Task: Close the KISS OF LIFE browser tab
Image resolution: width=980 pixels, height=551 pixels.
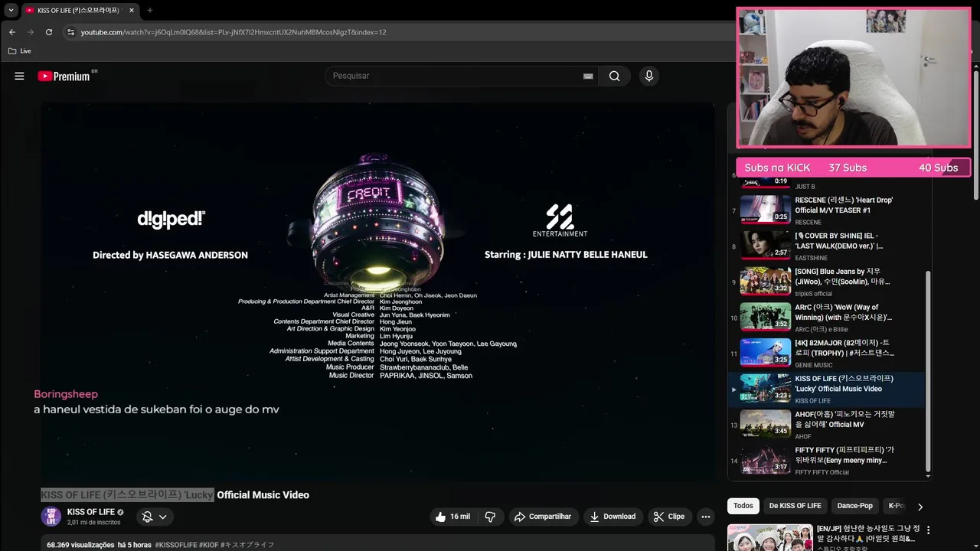Action: 131,10
